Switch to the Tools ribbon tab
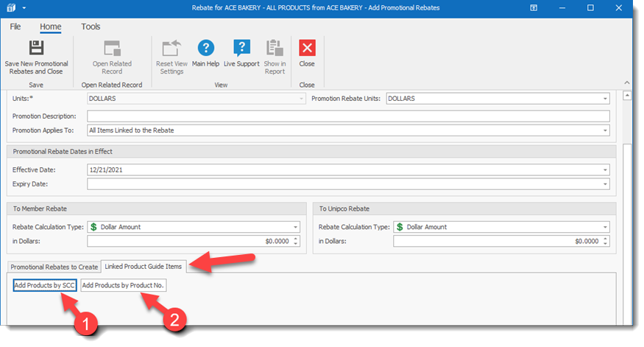The height and width of the screenshot is (347, 644). [x=91, y=27]
